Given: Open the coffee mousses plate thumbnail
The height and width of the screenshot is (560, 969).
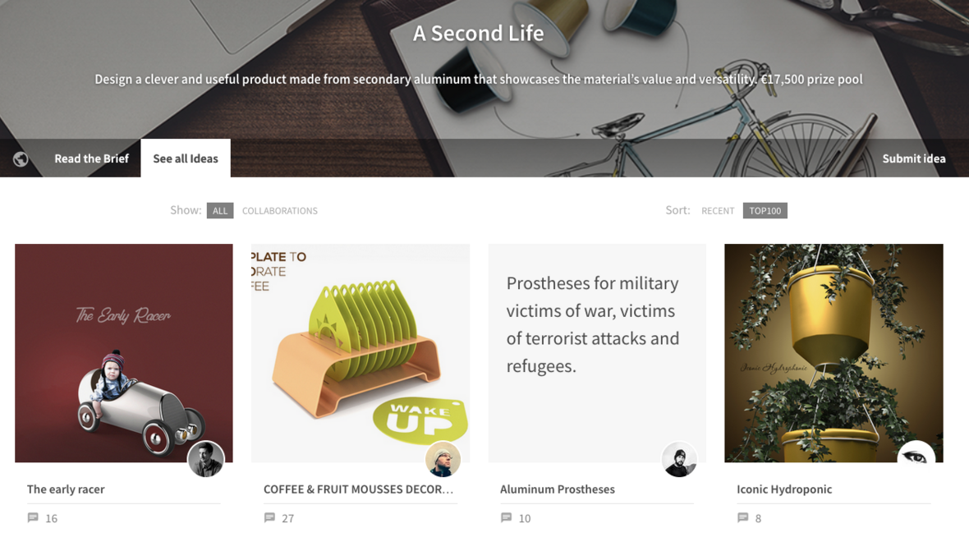Looking at the screenshot, I should pyautogui.click(x=361, y=353).
